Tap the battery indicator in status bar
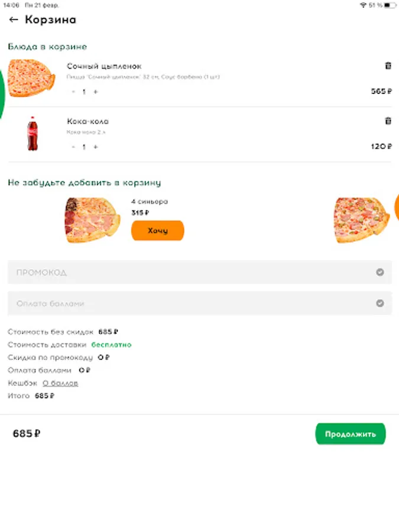This screenshot has height=532, width=399. point(390,5)
